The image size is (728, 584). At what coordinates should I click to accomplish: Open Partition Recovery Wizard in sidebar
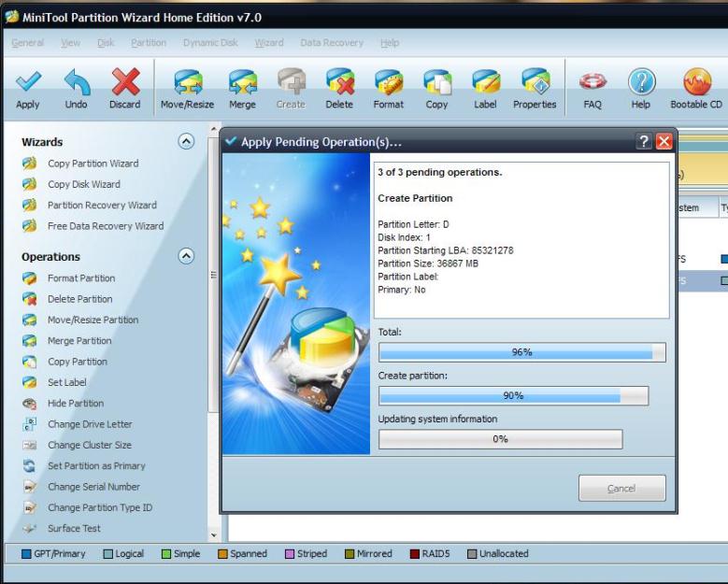tap(102, 206)
